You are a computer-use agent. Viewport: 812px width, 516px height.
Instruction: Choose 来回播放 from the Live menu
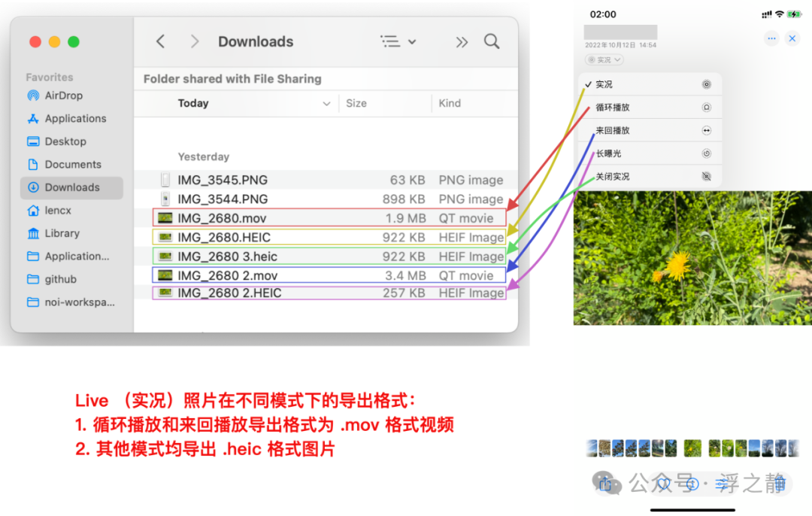pyautogui.click(x=650, y=131)
